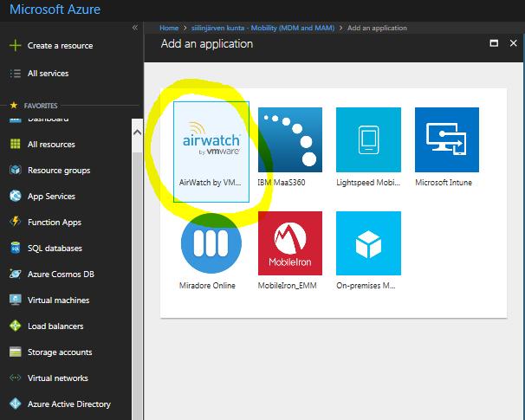The width and height of the screenshot is (525, 420).
Task: Open All services menu item
Action: tap(49, 74)
